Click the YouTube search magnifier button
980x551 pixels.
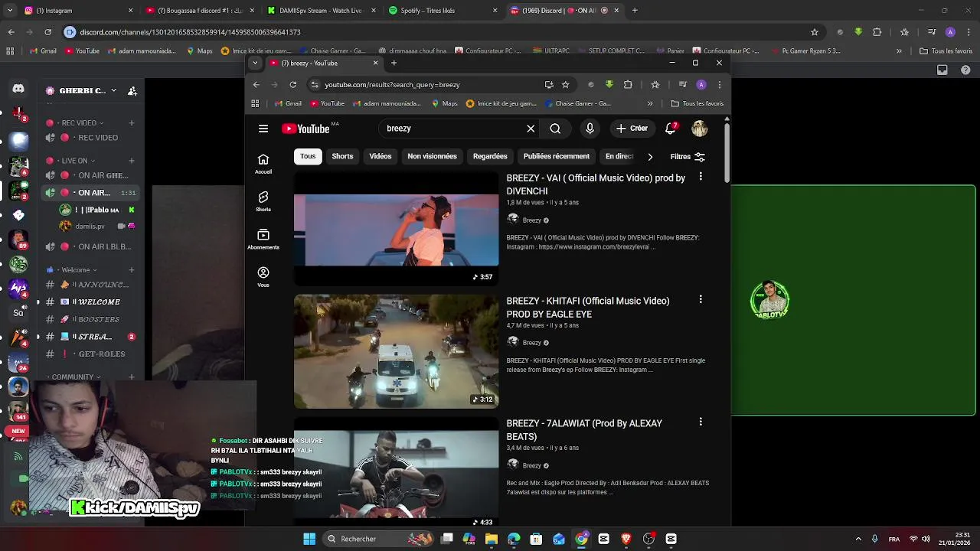[555, 129]
